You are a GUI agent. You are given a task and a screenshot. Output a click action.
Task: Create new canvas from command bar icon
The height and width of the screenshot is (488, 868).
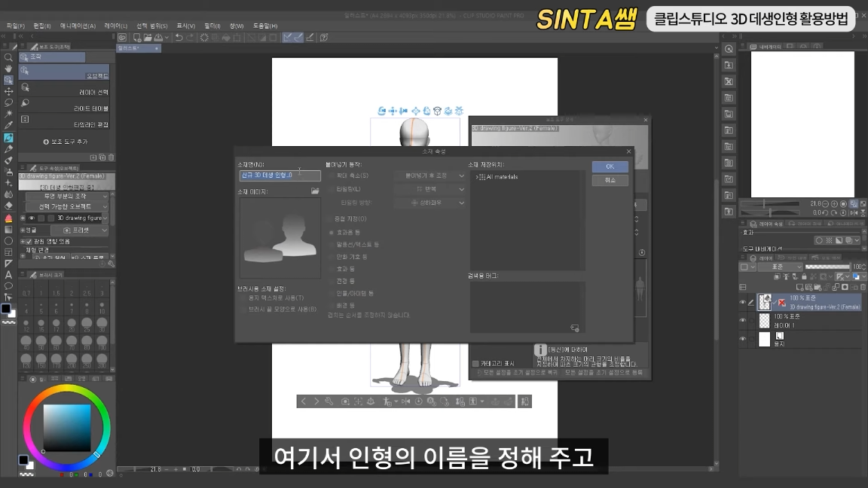click(x=136, y=38)
